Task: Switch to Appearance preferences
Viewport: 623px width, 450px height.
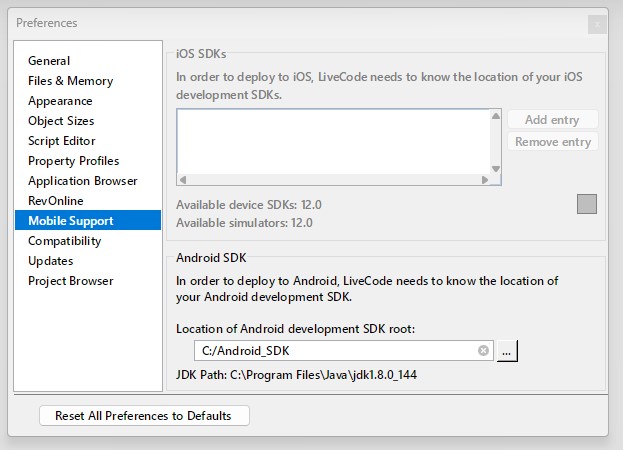Action: point(60,101)
